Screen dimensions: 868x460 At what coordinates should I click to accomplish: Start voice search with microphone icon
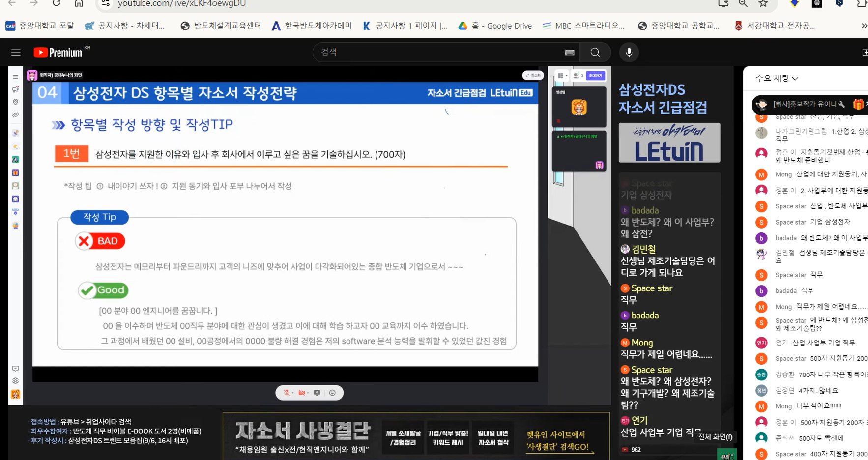tap(629, 52)
